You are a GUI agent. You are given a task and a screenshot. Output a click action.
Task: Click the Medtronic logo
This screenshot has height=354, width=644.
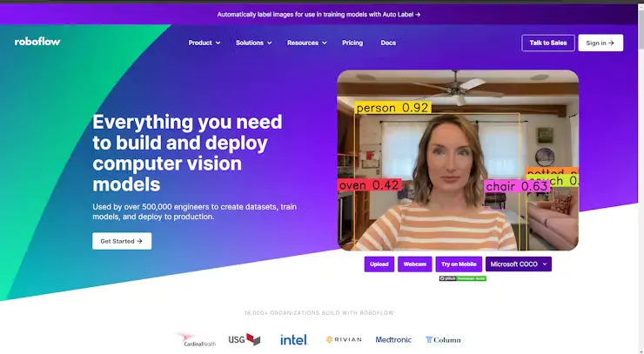pyautogui.click(x=393, y=339)
